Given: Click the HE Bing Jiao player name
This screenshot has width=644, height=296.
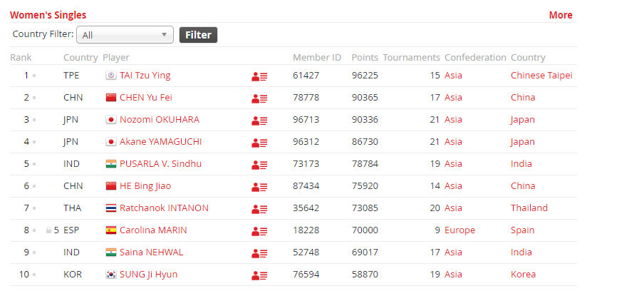Looking at the screenshot, I should pos(145,186).
